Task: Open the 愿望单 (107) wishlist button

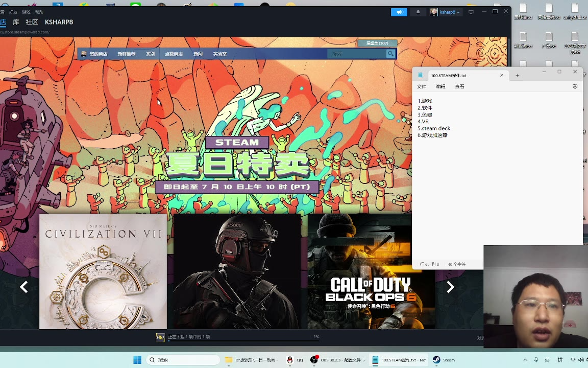Action: click(x=377, y=43)
